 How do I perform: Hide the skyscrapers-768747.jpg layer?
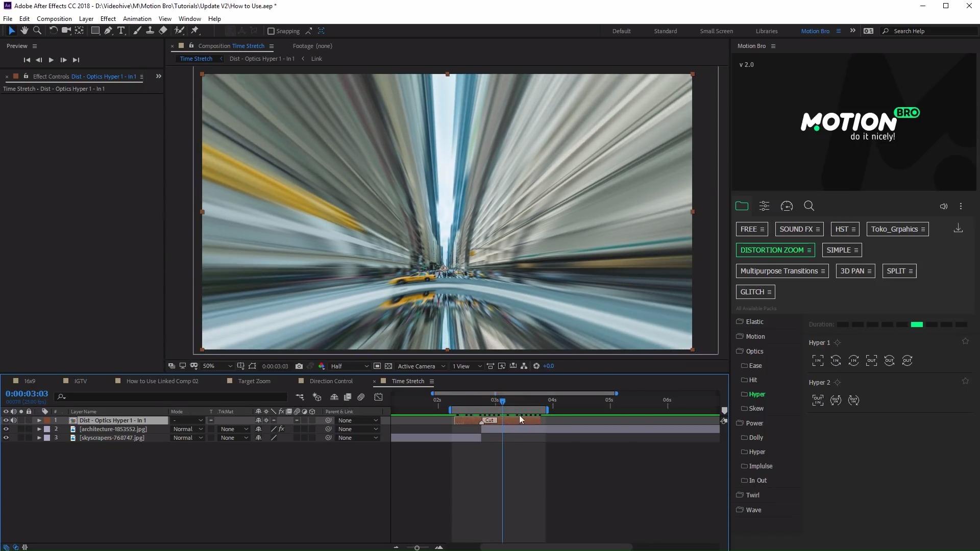[6, 438]
